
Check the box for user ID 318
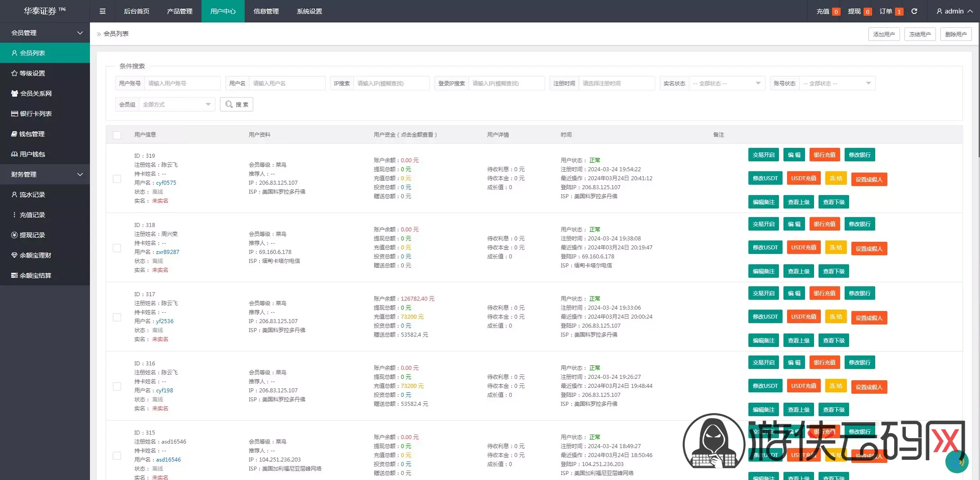[x=117, y=248]
